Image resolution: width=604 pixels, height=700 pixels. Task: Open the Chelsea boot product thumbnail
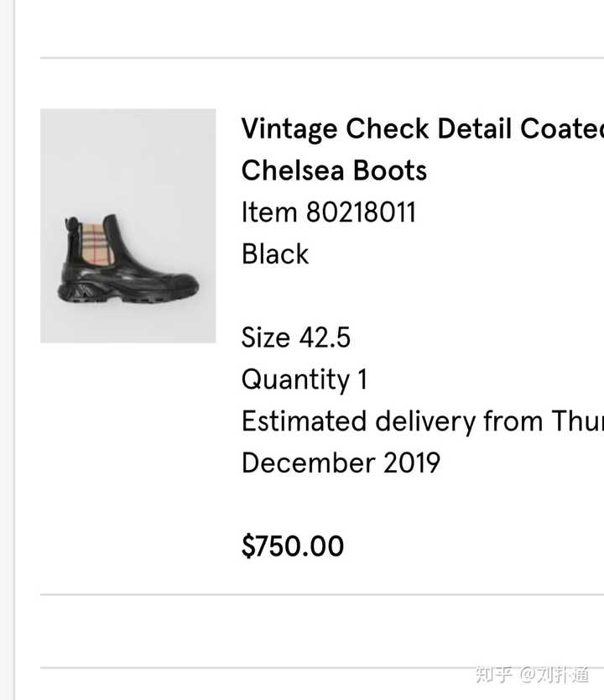tap(128, 226)
